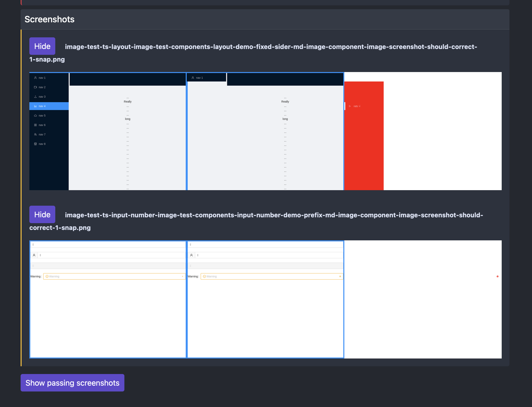Click the Screenshots section header
532x407 pixels.
pos(49,19)
